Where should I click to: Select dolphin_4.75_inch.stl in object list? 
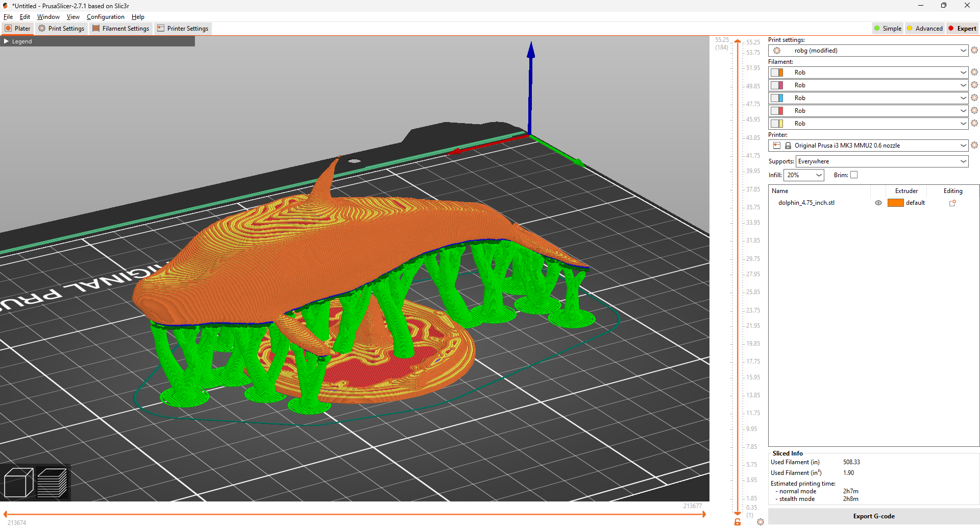806,203
